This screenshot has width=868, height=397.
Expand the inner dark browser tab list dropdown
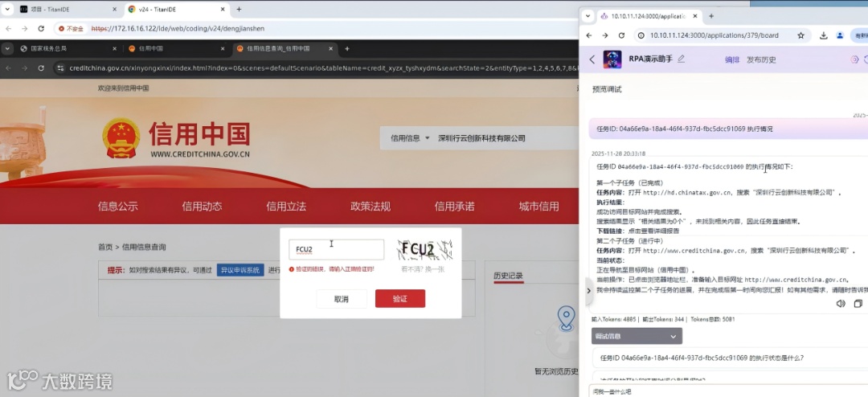tap(8, 49)
